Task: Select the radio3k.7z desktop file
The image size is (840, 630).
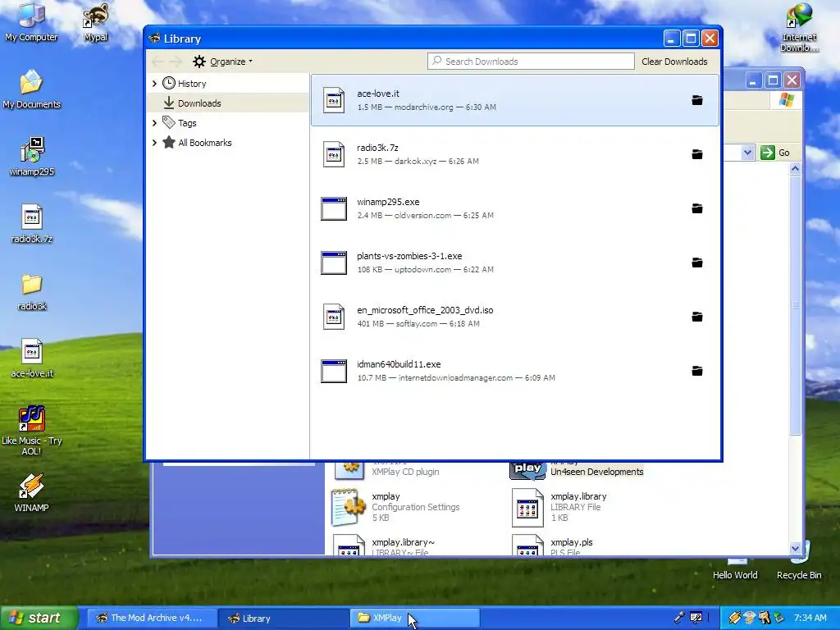Action: click(x=31, y=224)
